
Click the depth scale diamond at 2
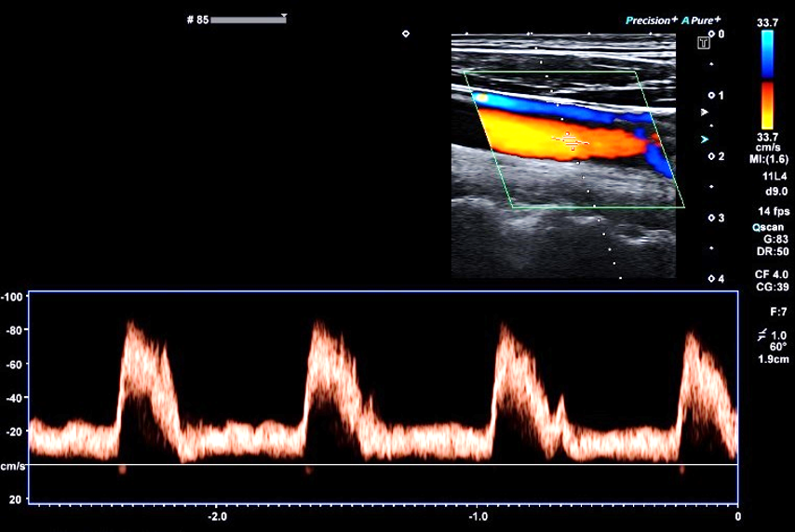click(x=711, y=156)
